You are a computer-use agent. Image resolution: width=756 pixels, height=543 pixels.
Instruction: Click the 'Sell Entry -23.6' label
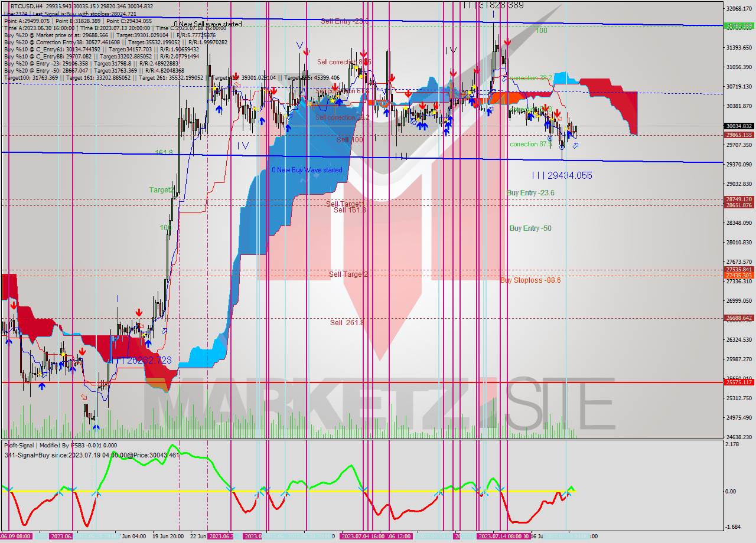344,21
